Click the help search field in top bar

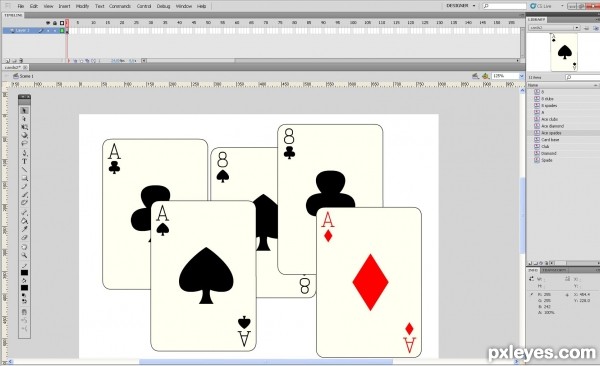coord(504,6)
